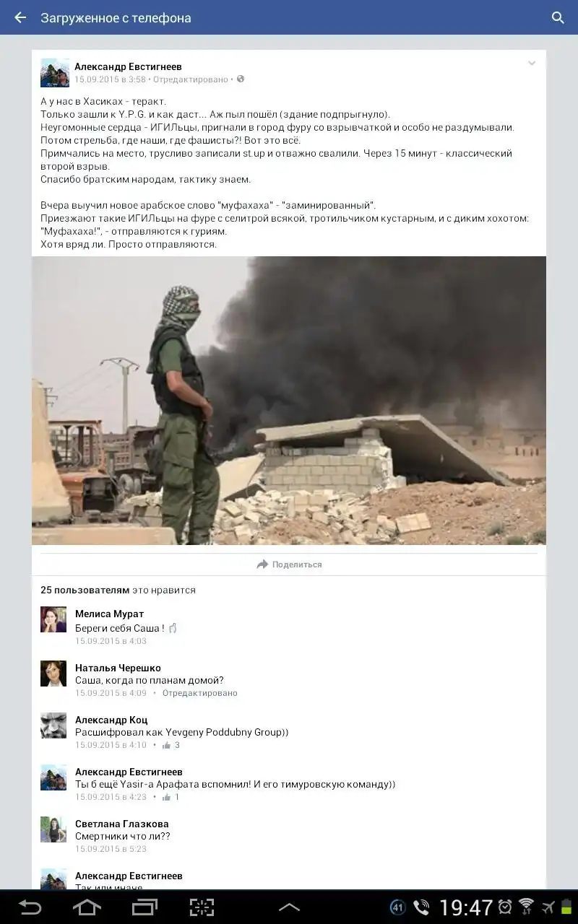
Task: Open Светлана Глазкова profile picture
Action: [53, 829]
